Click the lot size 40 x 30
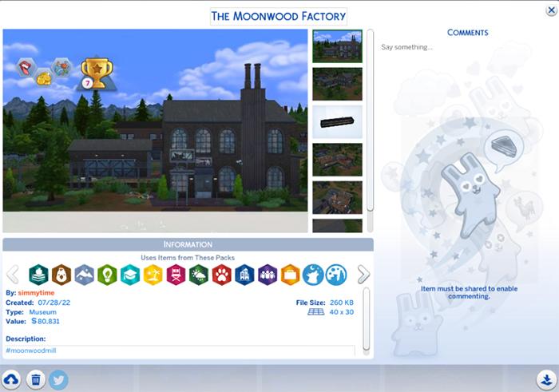559x392 pixels. tap(342, 312)
